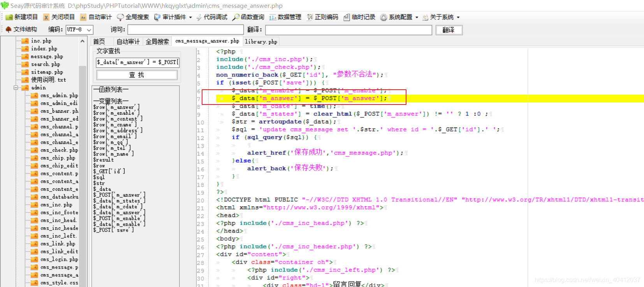Image resolution: width=644 pixels, height=287 pixels.
Task: Open index.php in the file tree
Action: point(44,49)
